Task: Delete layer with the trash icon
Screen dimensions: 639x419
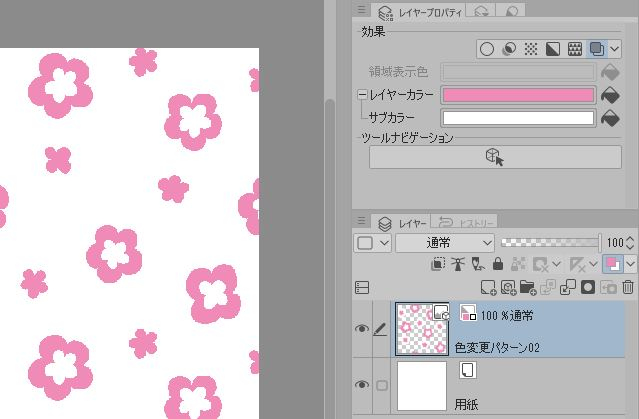Action: 628,287
